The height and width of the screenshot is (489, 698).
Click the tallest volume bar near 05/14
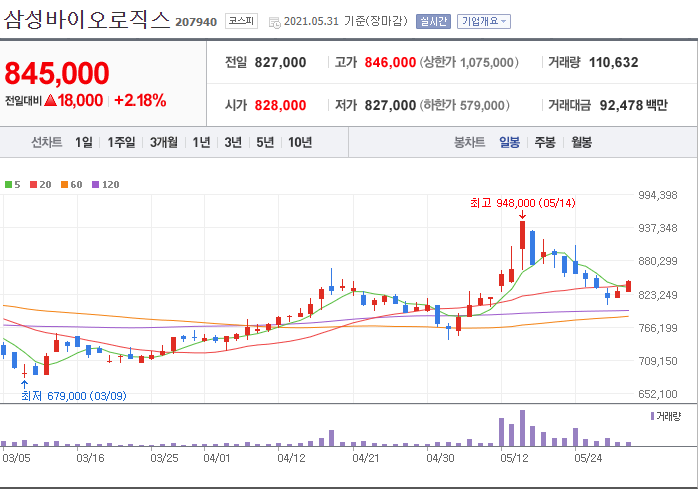click(523, 428)
